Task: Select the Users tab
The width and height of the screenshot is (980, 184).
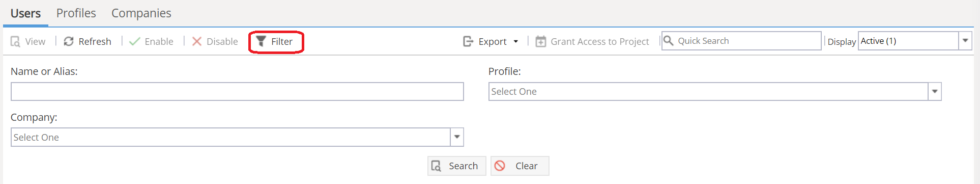Action: click(25, 13)
